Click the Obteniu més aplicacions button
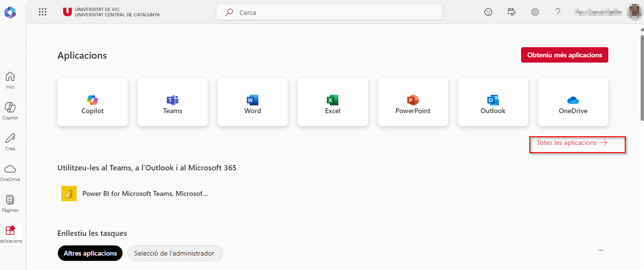 (x=564, y=55)
